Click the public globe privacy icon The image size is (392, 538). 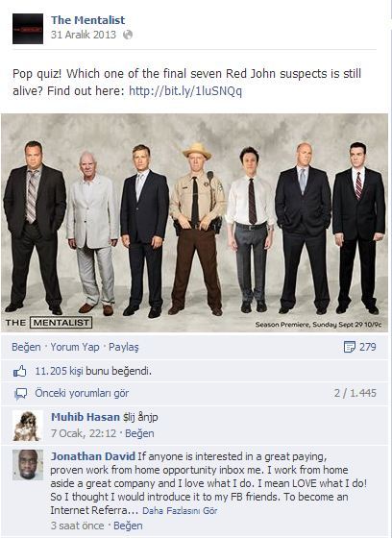tap(128, 35)
